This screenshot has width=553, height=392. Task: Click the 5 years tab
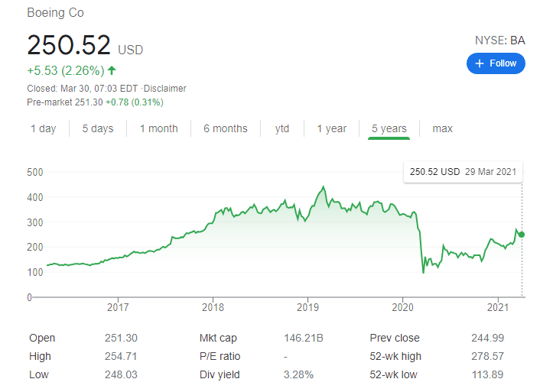tap(389, 128)
